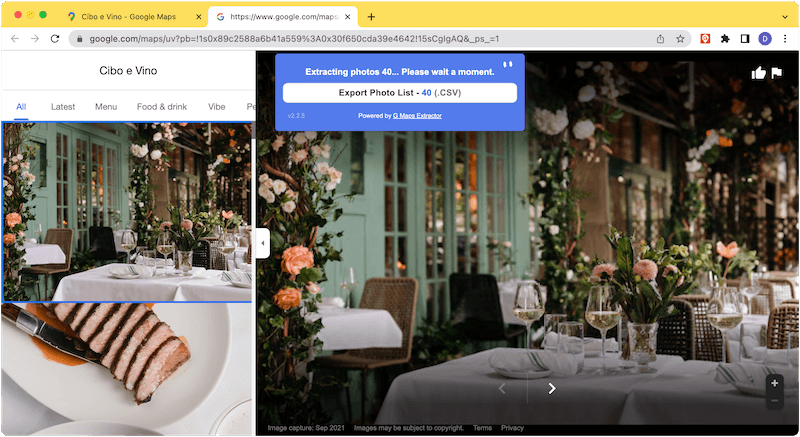Show the next photo

tap(552, 389)
